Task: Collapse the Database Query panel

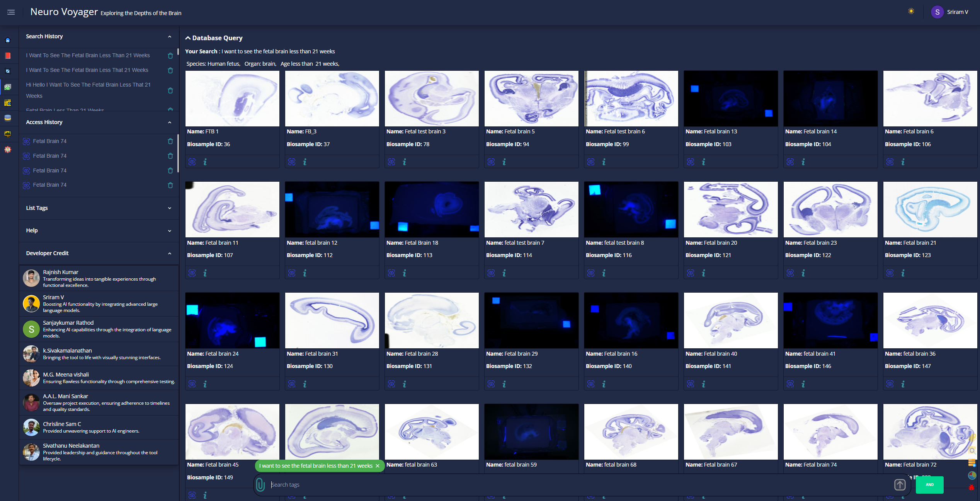Action: tap(188, 38)
